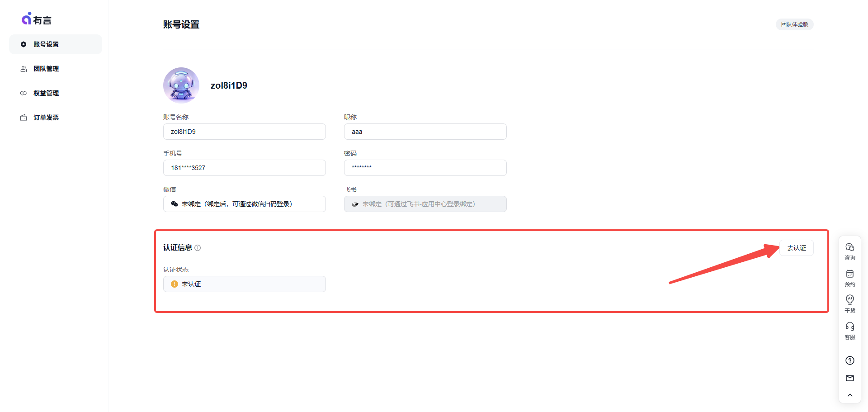Open help question mark icon

[849, 360]
